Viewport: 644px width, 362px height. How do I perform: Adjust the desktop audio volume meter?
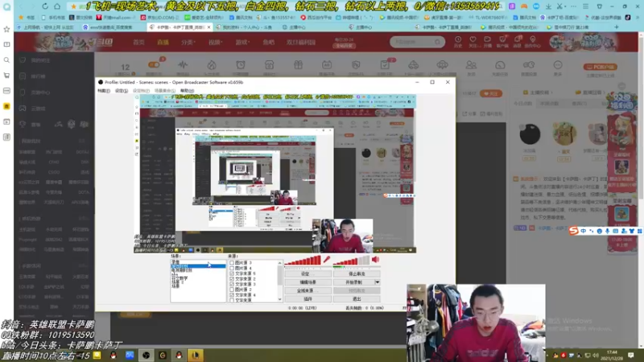[x=351, y=260]
